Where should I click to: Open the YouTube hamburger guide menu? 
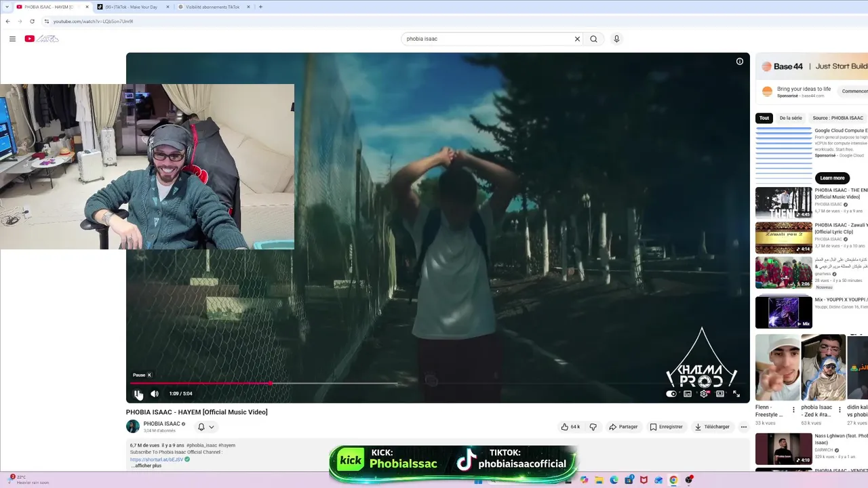tap(12, 39)
